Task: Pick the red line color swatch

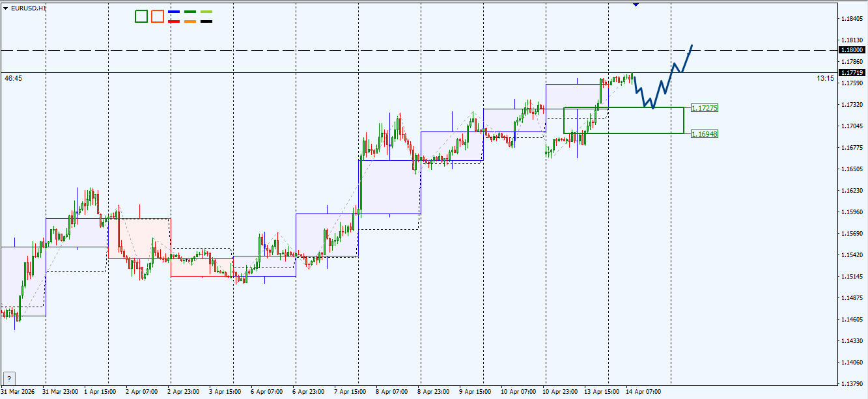Action: click(174, 21)
